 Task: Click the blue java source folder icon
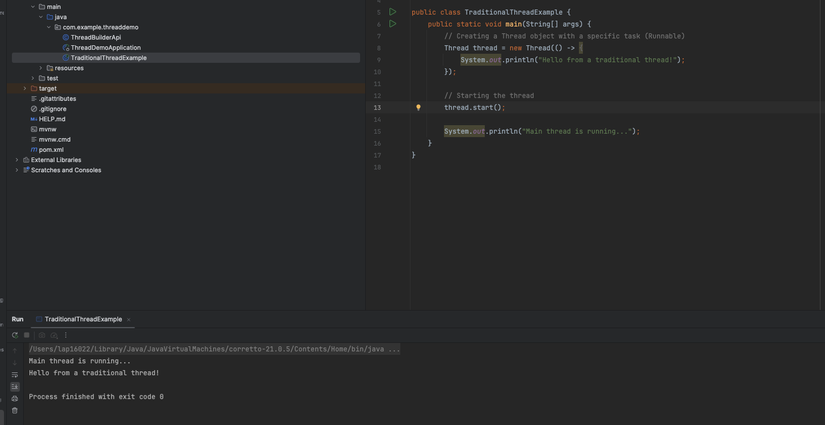coord(50,17)
